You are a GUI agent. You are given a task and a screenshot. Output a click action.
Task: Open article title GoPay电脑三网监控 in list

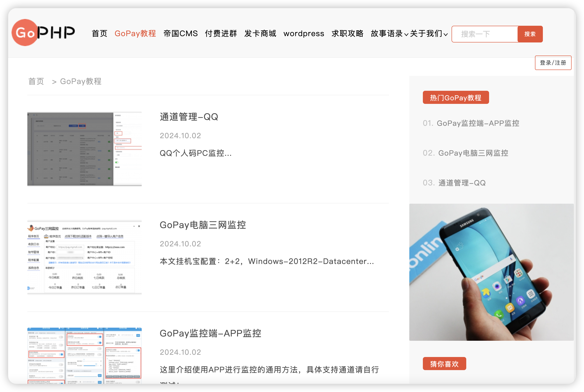203,225
